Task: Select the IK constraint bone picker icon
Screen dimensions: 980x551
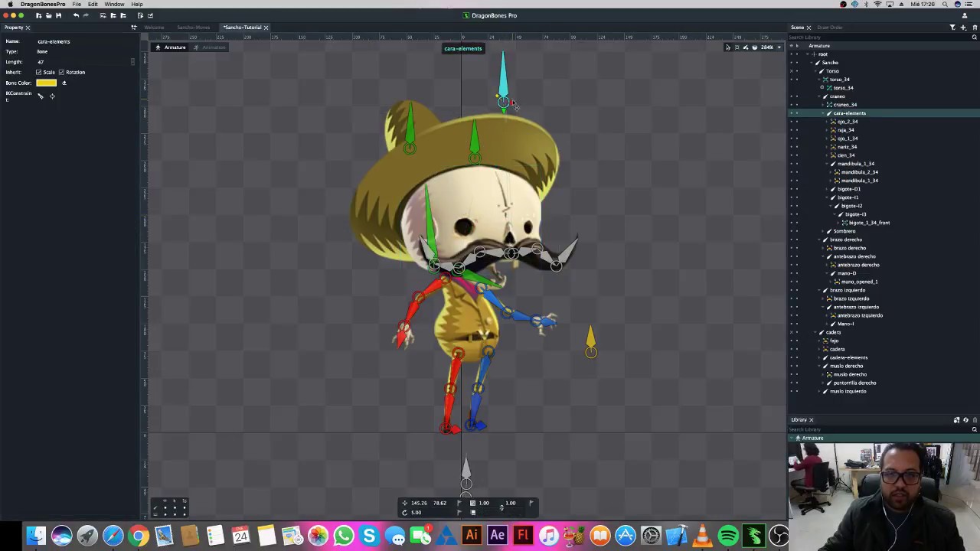Action: (41, 96)
